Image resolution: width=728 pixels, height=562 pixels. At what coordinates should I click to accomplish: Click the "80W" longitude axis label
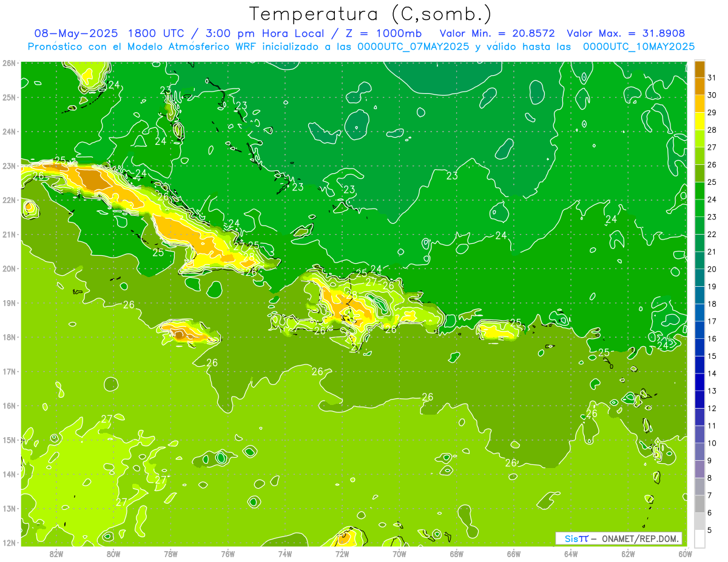(113, 554)
